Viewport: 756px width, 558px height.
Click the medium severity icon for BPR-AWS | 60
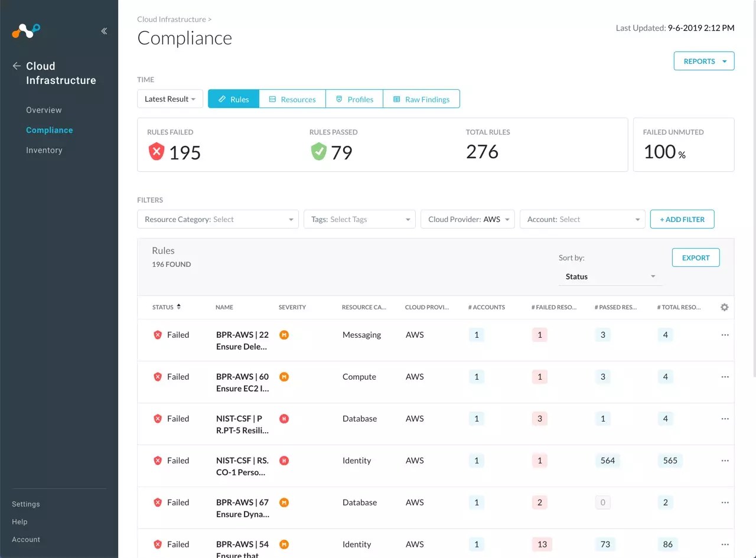pos(284,377)
